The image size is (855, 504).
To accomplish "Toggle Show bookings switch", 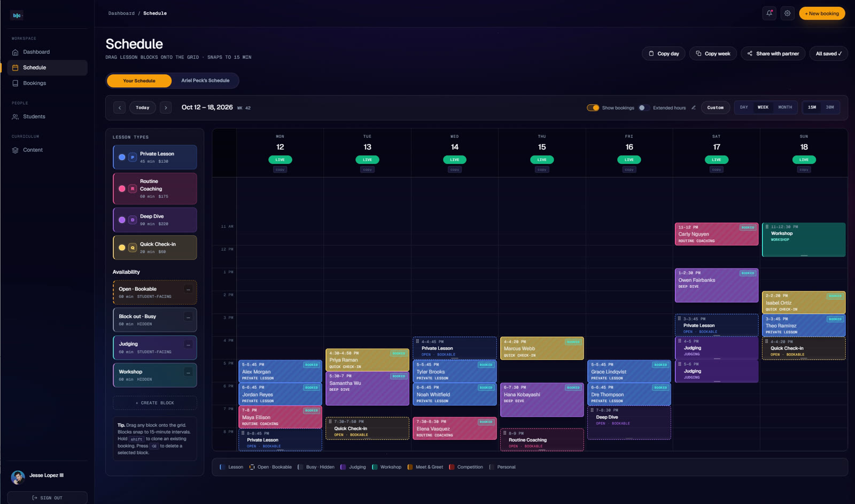I will tap(593, 108).
